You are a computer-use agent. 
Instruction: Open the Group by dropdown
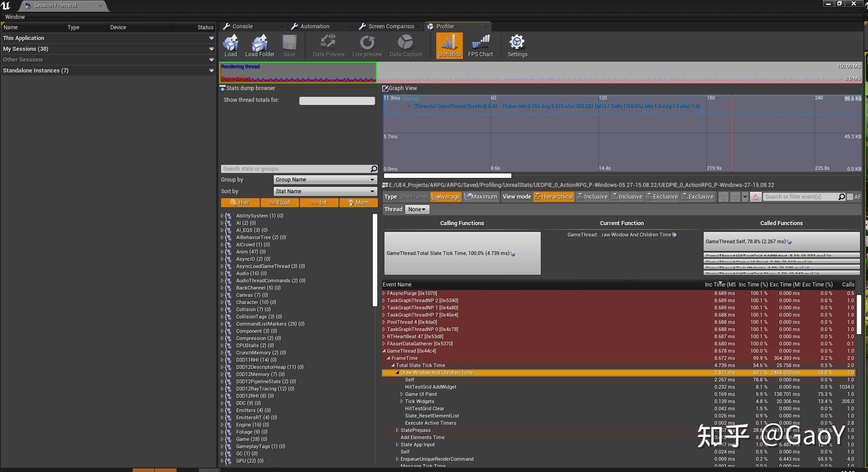(x=325, y=180)
